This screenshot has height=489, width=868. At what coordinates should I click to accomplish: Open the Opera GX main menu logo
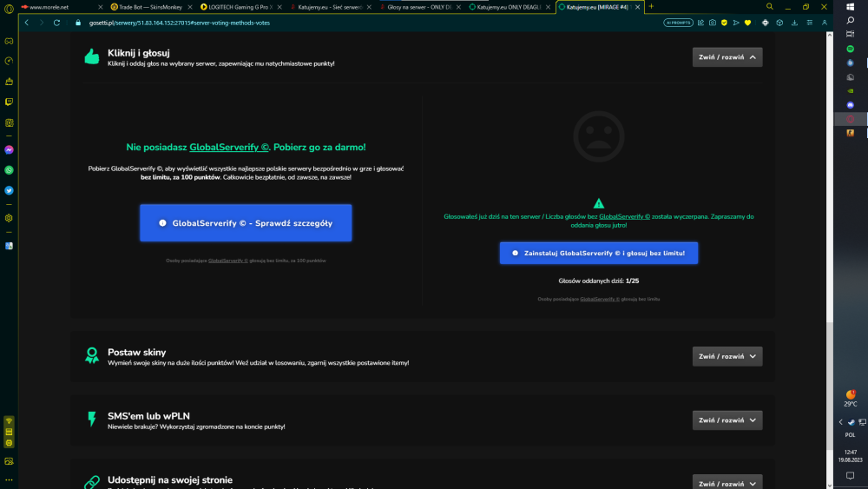tap(9, 9)
